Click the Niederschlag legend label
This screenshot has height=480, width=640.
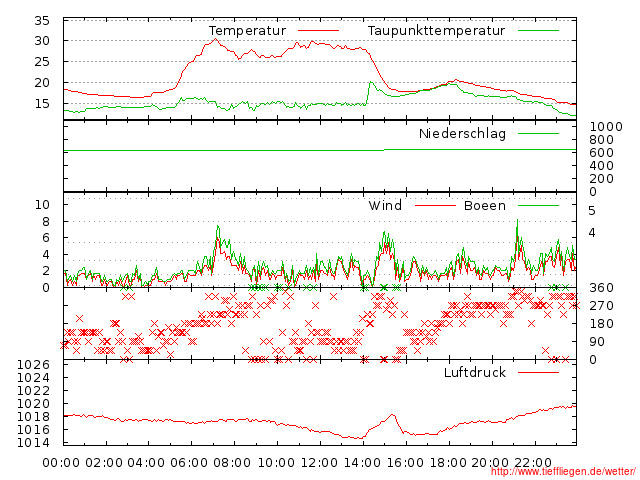462,134
